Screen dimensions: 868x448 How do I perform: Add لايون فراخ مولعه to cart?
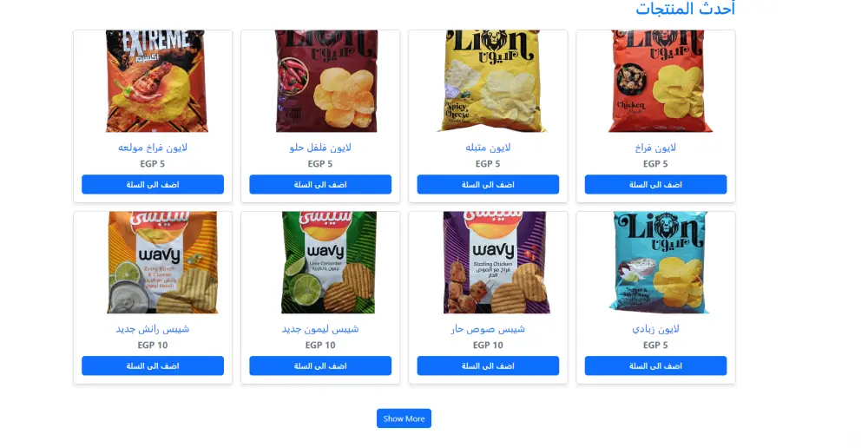click(x=153, y=184)
